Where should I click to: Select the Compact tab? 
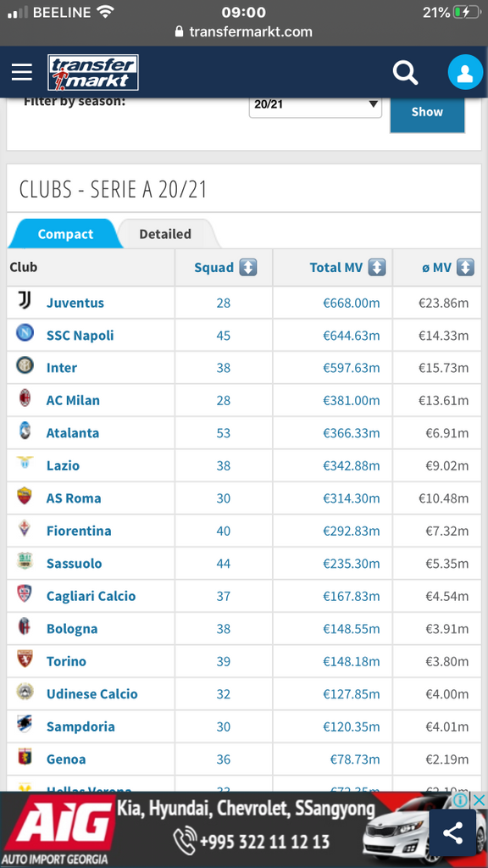click(65, 234)
